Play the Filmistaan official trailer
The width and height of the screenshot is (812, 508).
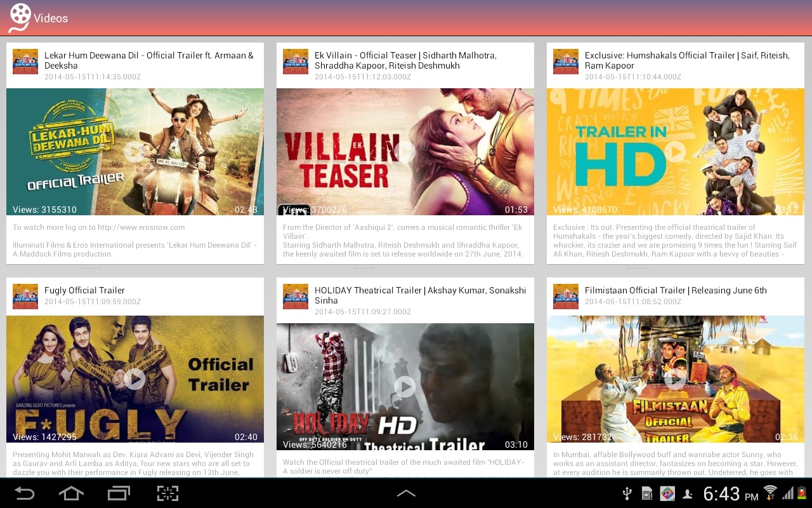(x=676, y=379)
